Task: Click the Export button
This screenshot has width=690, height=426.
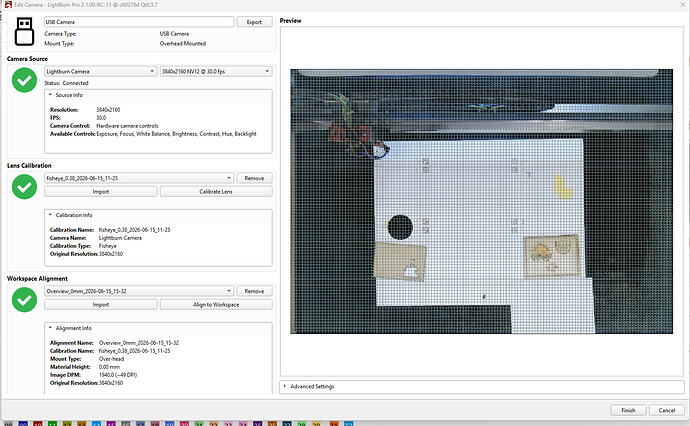Action: [x=254, y=22]
